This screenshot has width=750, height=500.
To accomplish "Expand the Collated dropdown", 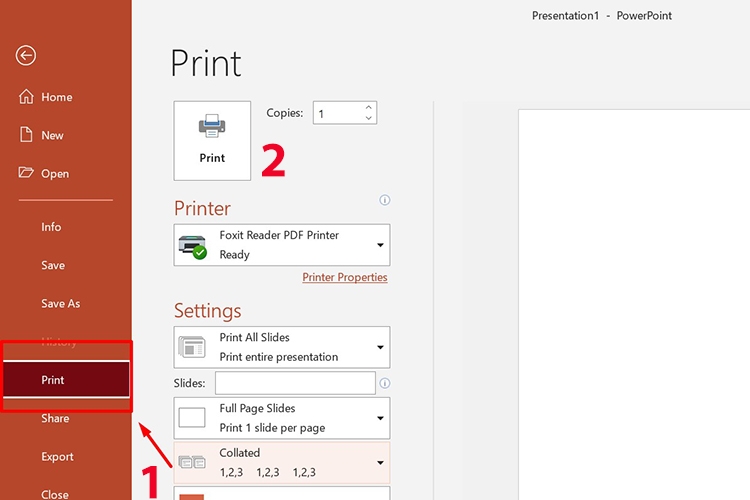I will (282, 463).
